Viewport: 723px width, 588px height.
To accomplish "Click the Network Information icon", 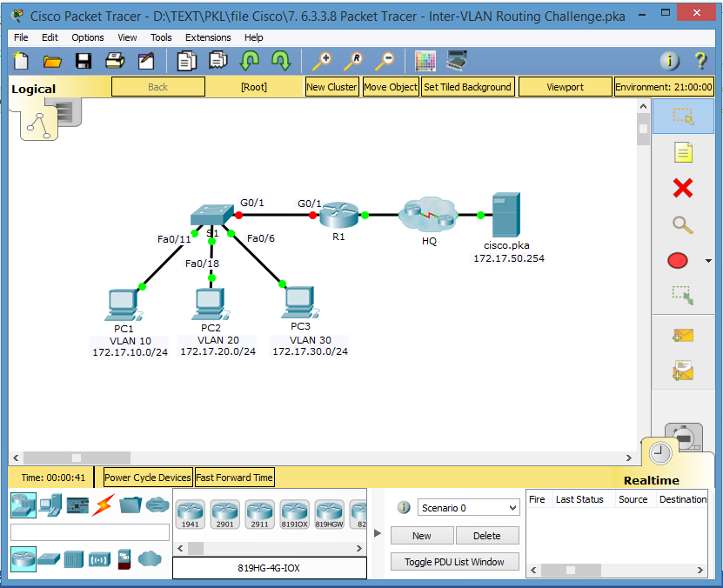I will [670, 61].
